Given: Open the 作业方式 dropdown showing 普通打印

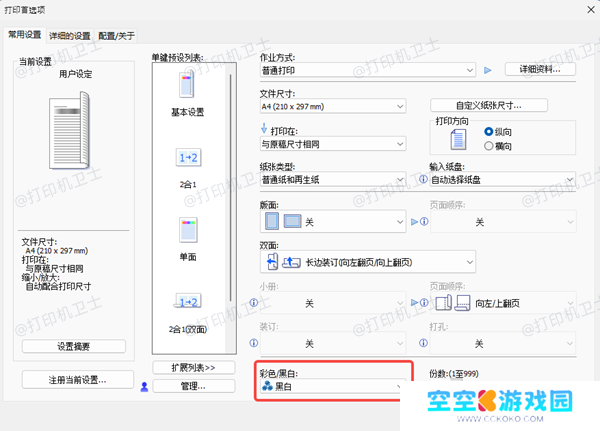Looking at the screenshot, I should coord(368,70).
